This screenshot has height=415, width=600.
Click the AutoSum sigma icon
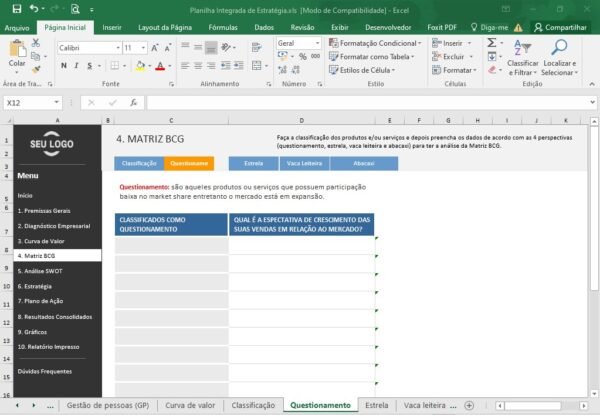tap(492, 42)
